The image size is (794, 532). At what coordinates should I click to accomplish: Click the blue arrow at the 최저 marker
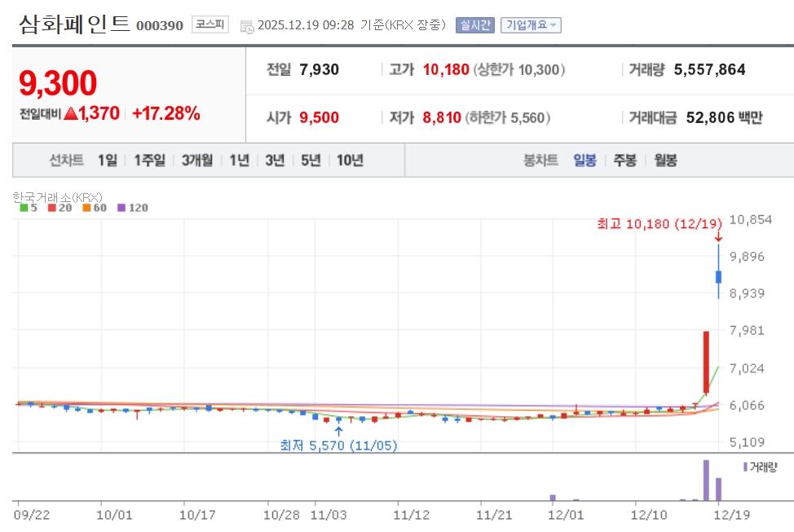tap(338, 429)
